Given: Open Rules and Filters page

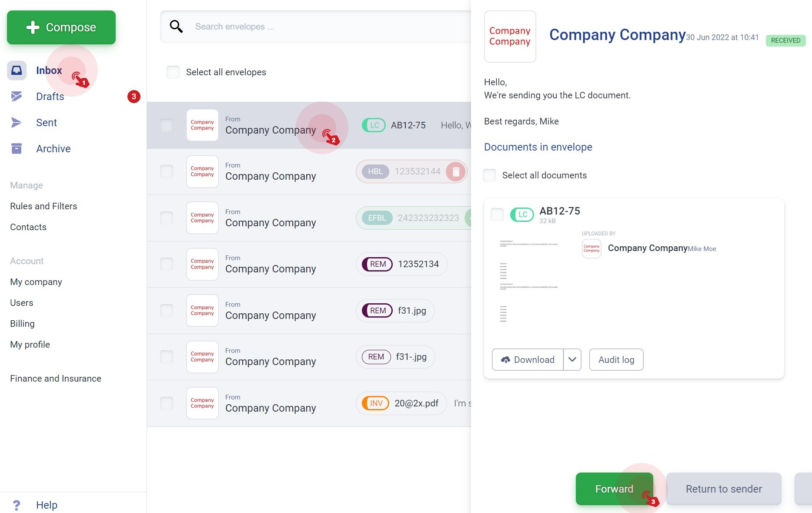Looking at the screenshot, I should pyautogui.click(x=43, y=206).
